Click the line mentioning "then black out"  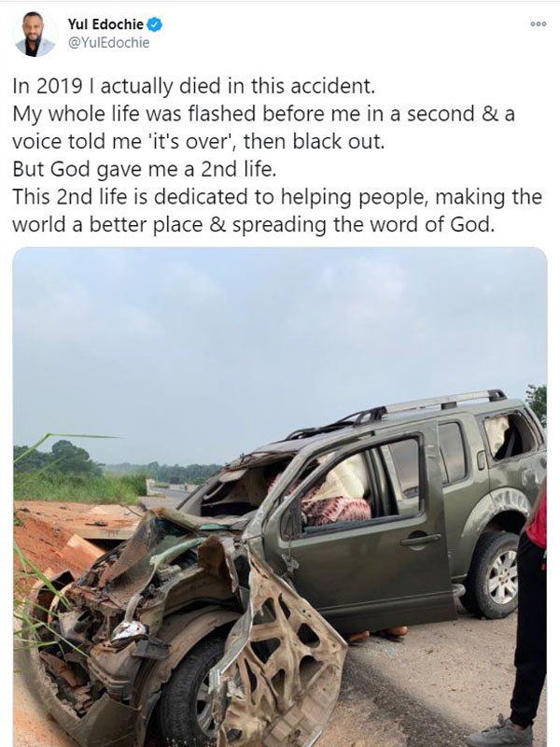(x=198, y=142)
